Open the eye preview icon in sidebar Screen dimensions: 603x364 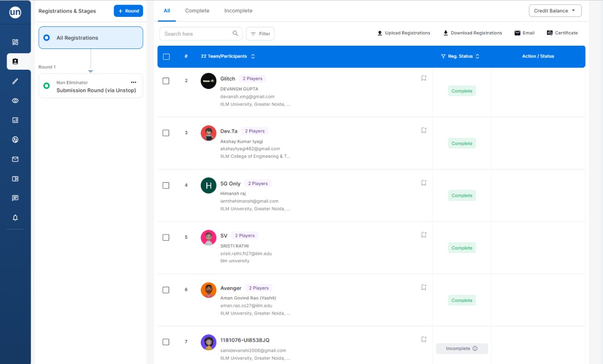(x=15, y=100)
